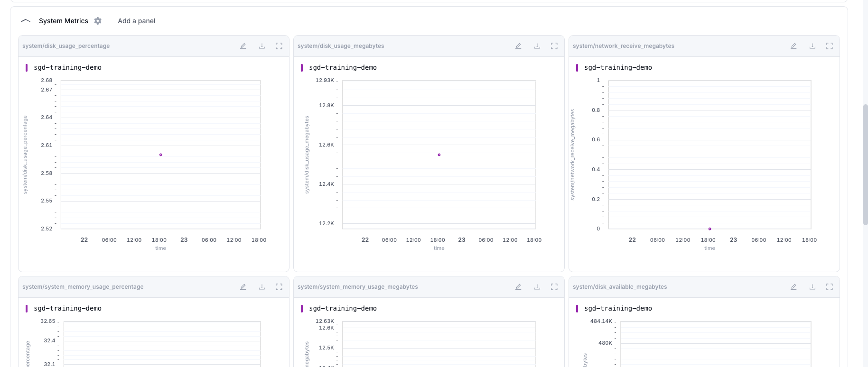
Task: Click the system/disk_available_megabytes panel title
Action: pos(620,287)
